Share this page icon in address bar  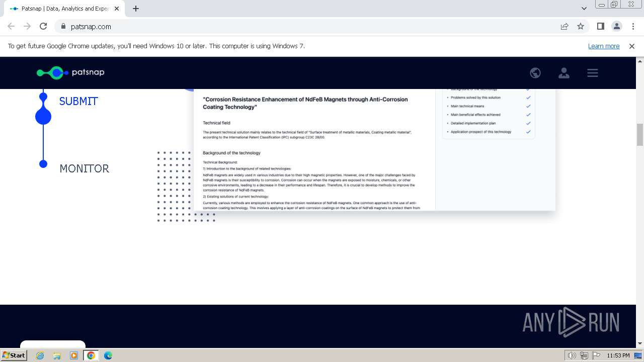pyautogui.click(x=565, y=26)
